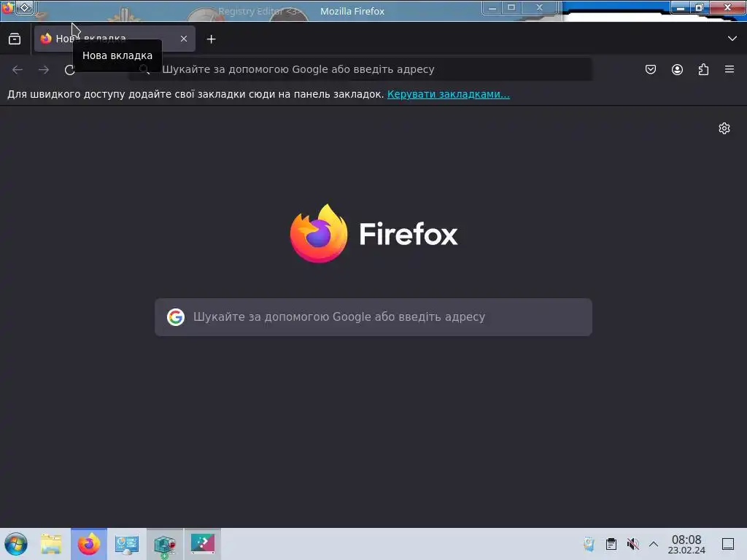Screen dimensions: 747x560
Task: Open the 08:08 clock calendar
Action: point(686,544)
